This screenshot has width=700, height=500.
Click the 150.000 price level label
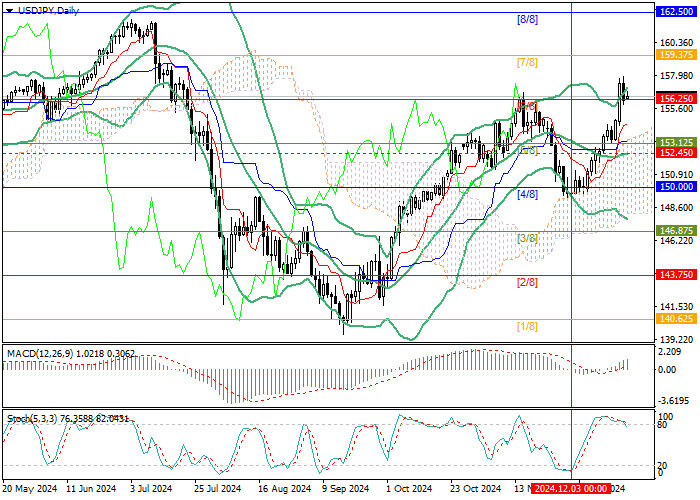pos(676,187)
